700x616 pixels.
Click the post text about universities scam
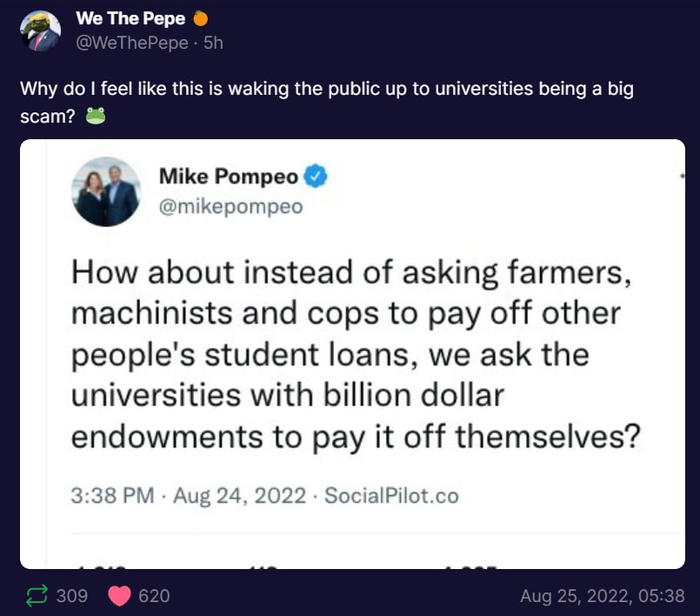(327, 103)
